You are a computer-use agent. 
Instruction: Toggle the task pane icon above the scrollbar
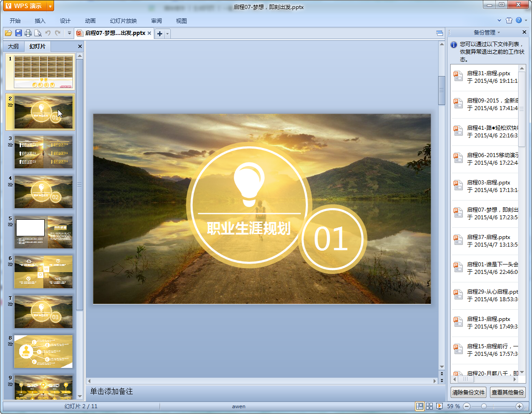[439, 33]
